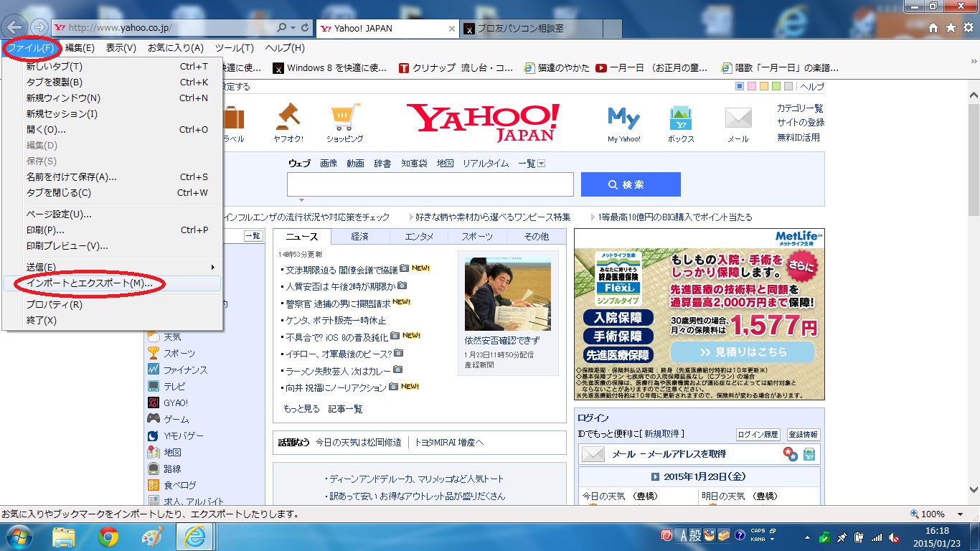Image resolution: width=980 pixels, height=551 pixels.
Task: Select the green page theme swatch
Action: click(776, 87)
